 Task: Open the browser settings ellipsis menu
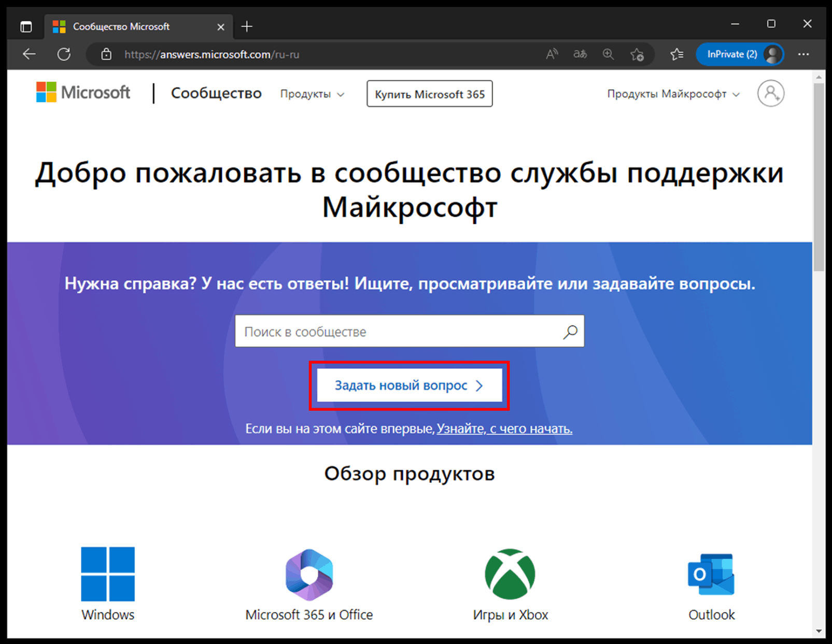803,54
